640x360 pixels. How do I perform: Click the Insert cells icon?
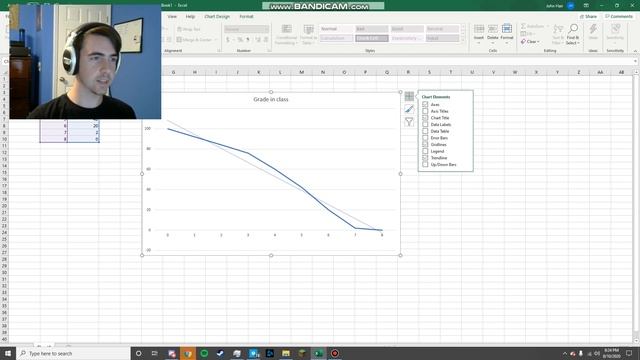click(479, 29)
